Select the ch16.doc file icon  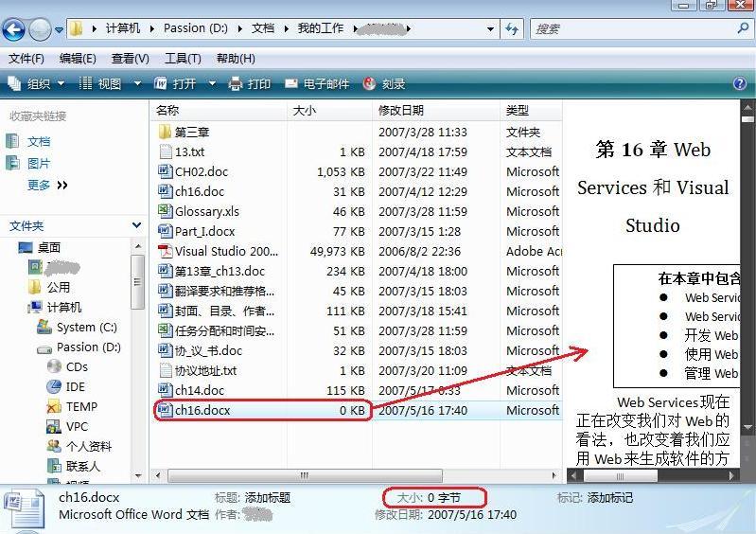coord(165,191)
